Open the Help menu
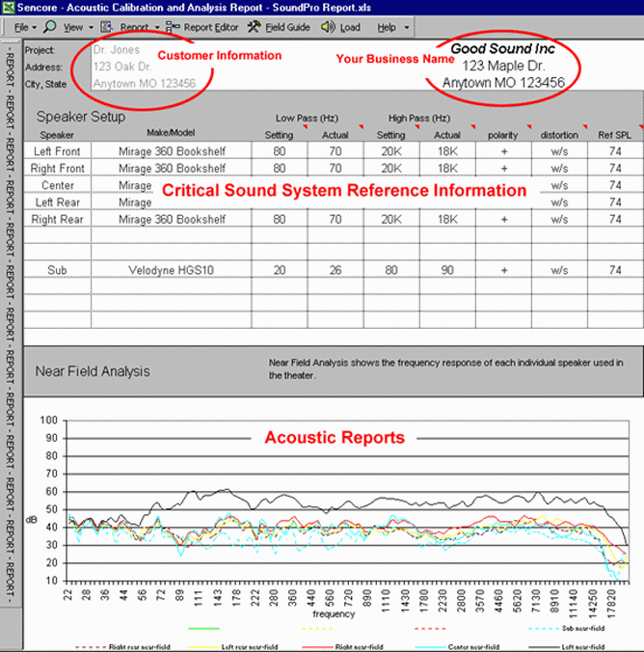The width and height of the screenshot is (644, 652). [387, 27]
